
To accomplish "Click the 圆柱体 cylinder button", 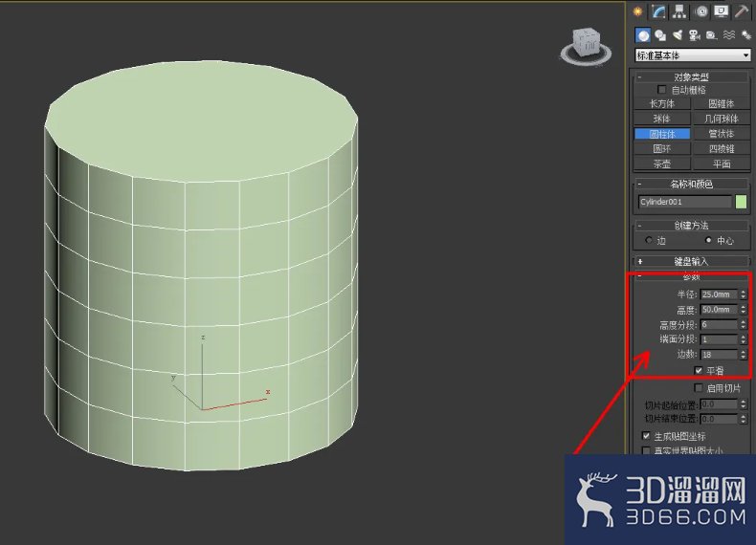I will pos(662,134).
